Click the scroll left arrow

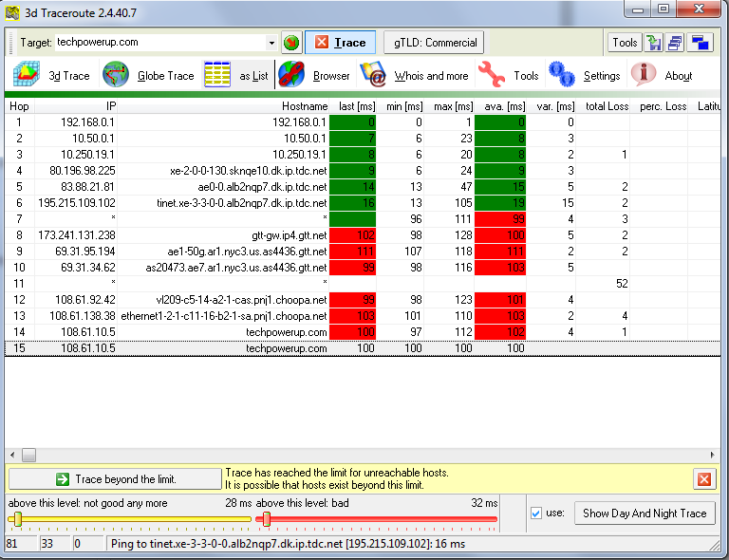coord(12,455)
